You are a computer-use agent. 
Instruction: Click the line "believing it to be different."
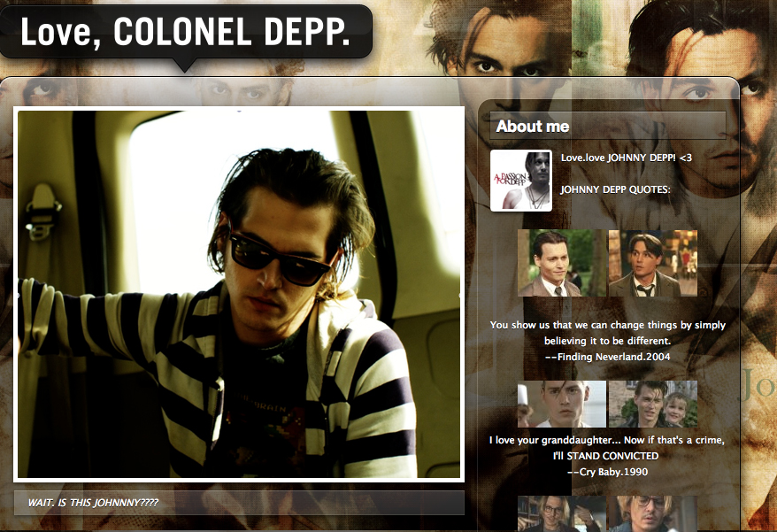point(607,341)
